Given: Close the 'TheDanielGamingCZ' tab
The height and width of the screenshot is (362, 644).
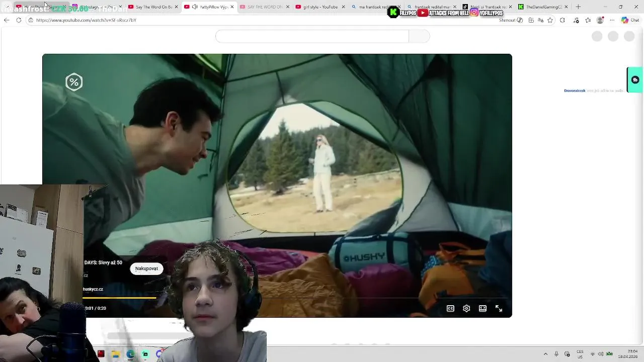Looking at the screenshot, I should tap(566, 7).
